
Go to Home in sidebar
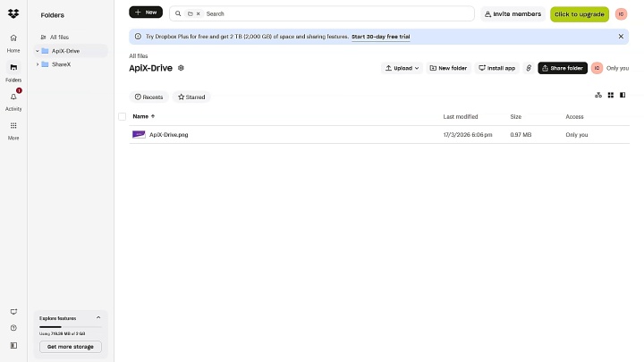tap(13, 44)
